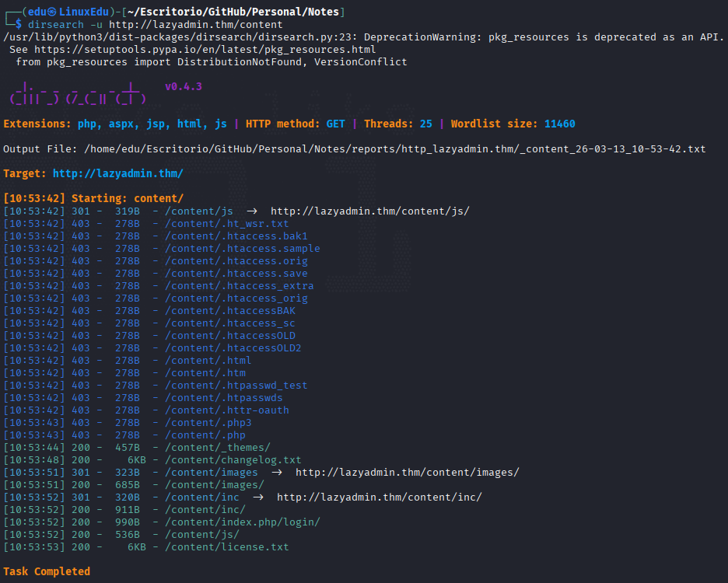
Task: Select the '/content/index.php/login/' path
Action: point(243,522)
